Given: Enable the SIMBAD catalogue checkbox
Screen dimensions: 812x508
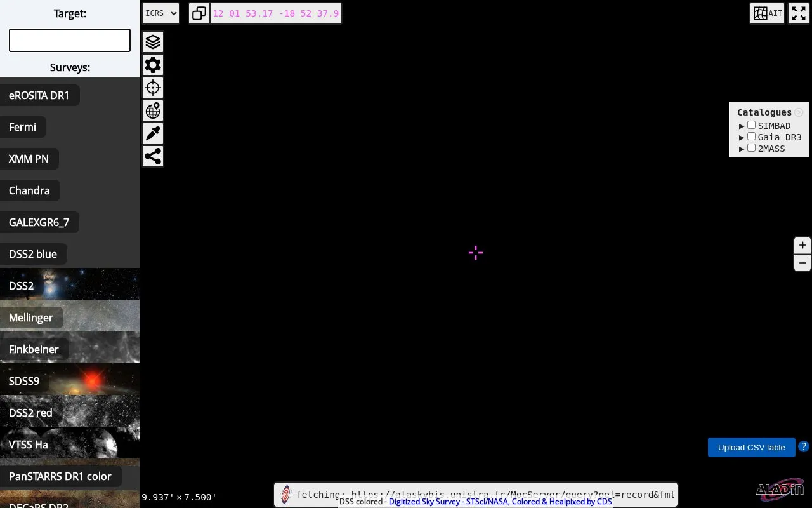Looking at the screenshot, I should tap(751, 125).
